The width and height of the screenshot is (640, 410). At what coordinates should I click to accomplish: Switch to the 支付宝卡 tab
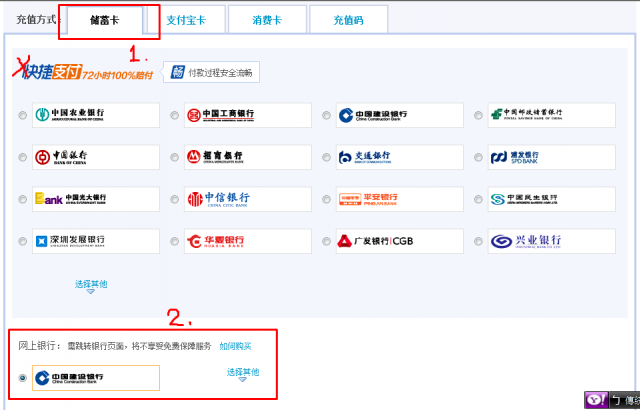click(x=186, y=20)
